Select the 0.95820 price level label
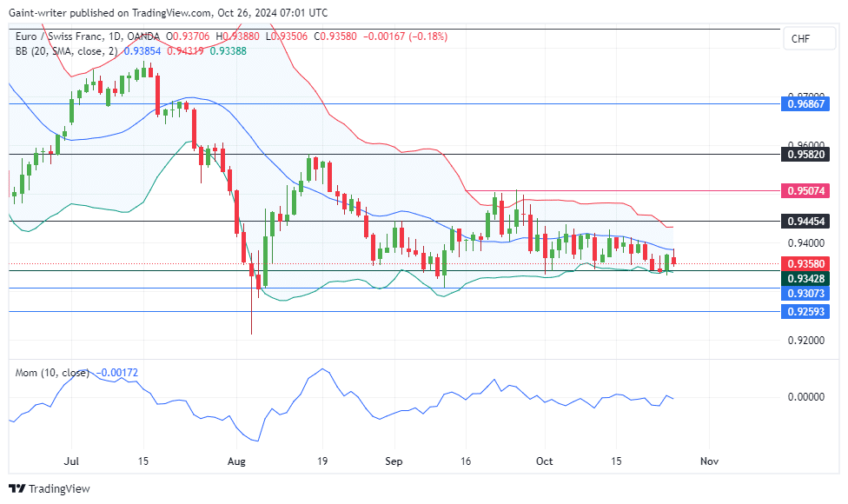 805,155
